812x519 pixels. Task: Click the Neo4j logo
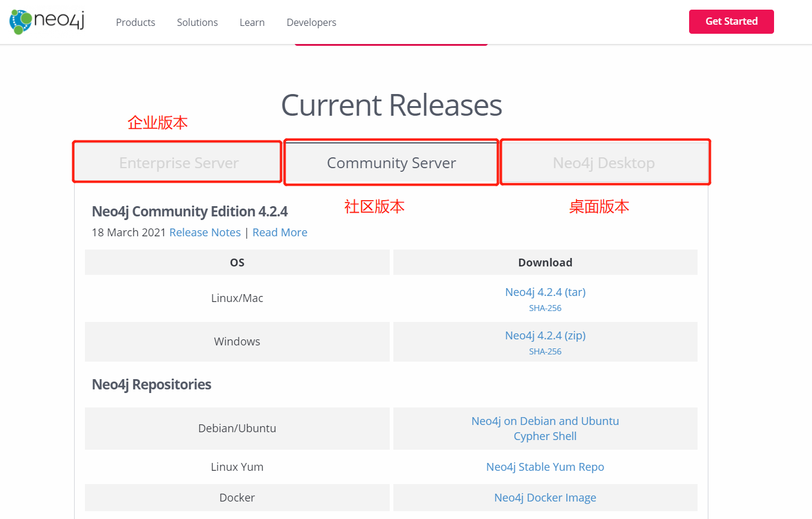click(46, 22)
